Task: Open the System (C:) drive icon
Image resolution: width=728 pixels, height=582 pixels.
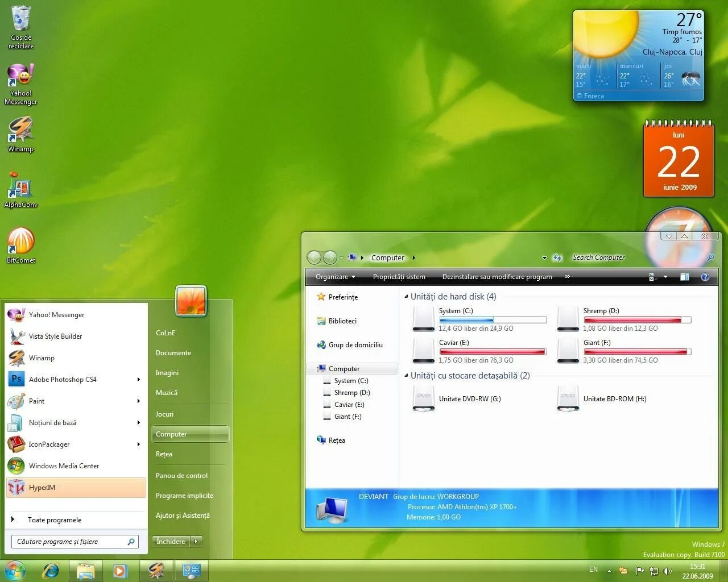Action: point(423,319)
